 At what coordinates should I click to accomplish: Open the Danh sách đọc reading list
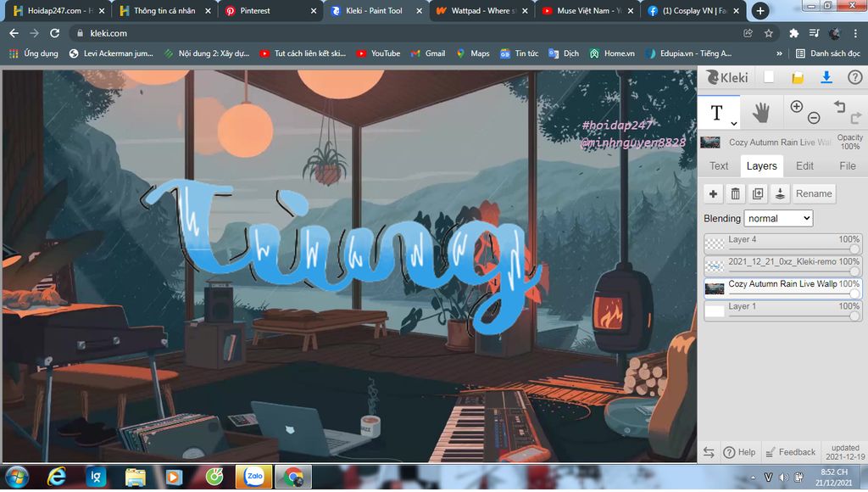click(828, 53)
